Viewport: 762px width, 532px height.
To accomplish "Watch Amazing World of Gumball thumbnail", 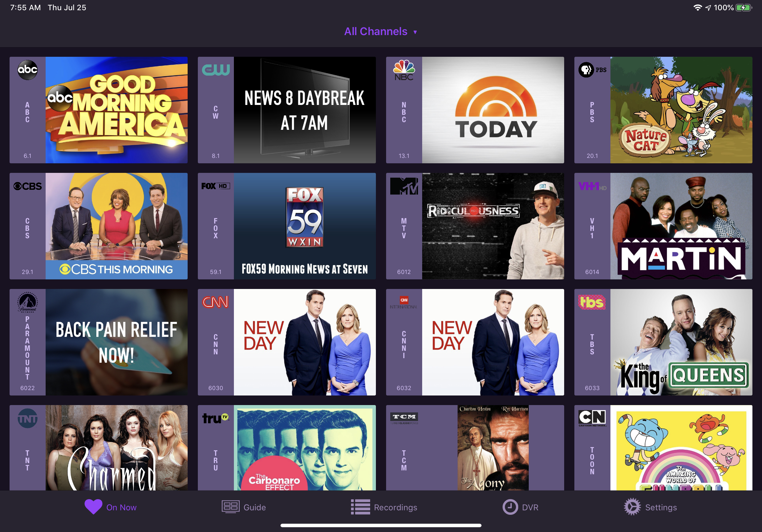I will pos(681,448).
